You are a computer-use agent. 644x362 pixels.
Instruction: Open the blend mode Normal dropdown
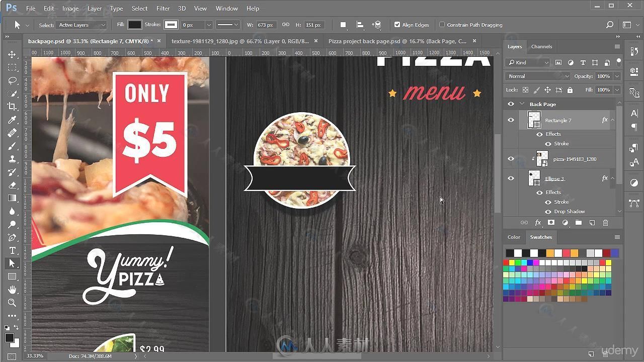tap(538, 76)
